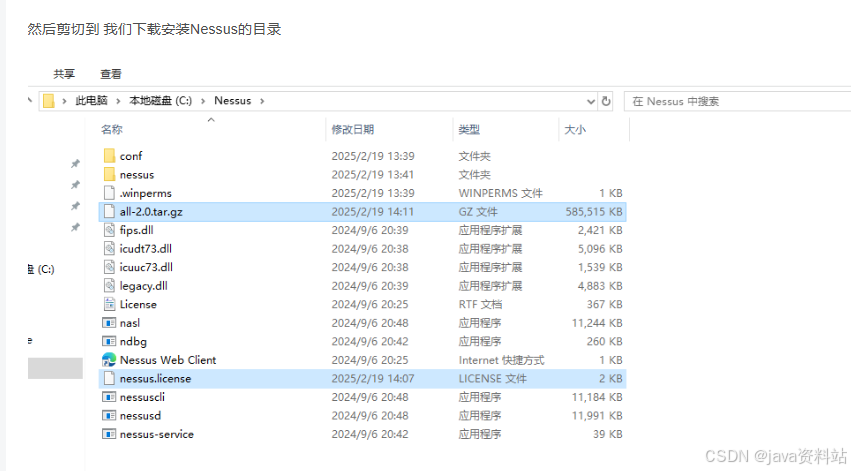Click the RTF 文档 type cell

point(480,304)
